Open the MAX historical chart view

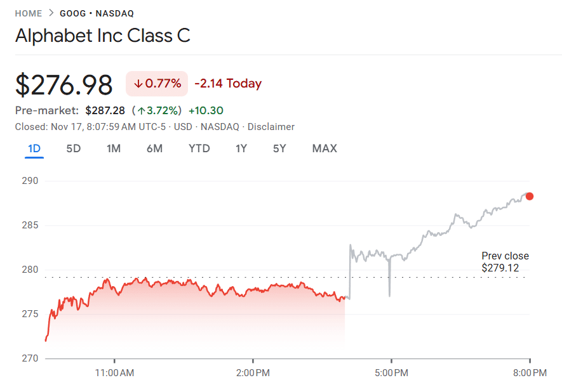pos(324,148)
